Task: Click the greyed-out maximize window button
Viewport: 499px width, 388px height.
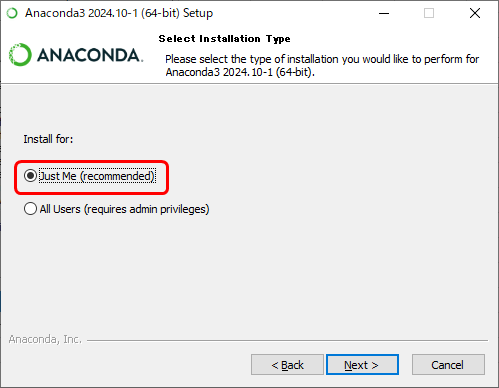Action: (429, 13)
